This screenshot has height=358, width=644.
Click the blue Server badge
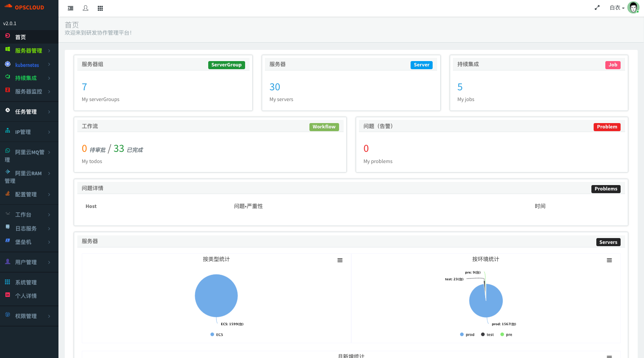pyautogui.click(x=421, y=65)
